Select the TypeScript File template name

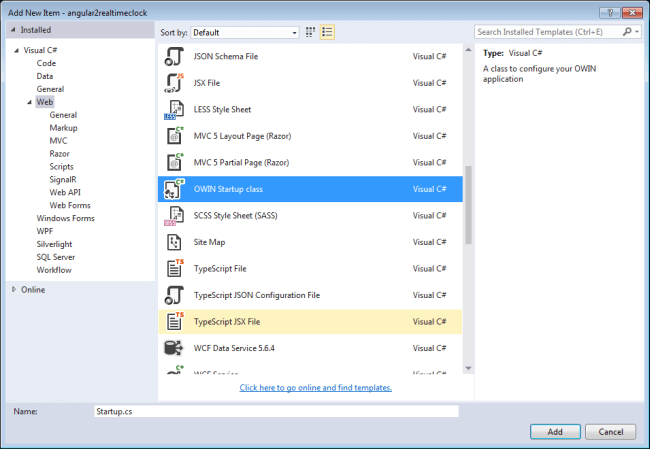point(220,269)
